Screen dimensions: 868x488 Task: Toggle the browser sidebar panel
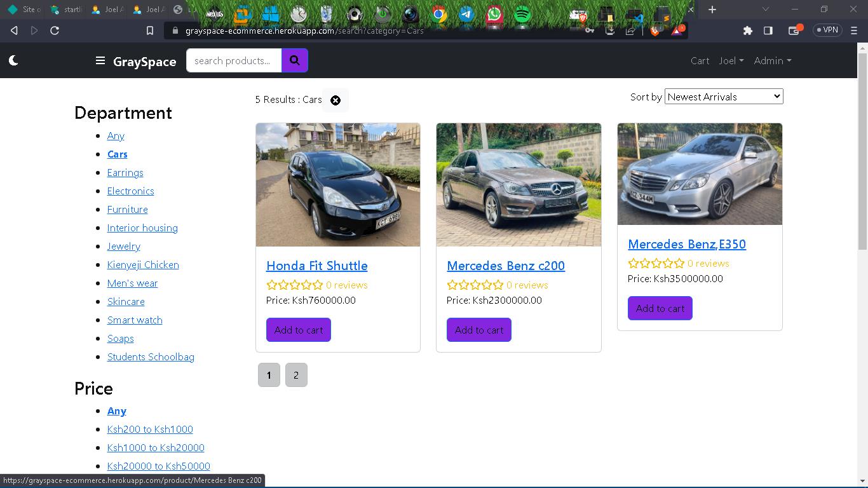(768, 30)
